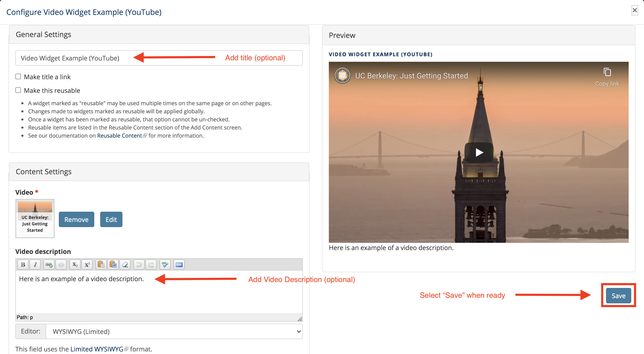Change WYSIWYG (Limited) to another editor
The height and width of the screenshot is (354, 644).
[x=174, y=332]
